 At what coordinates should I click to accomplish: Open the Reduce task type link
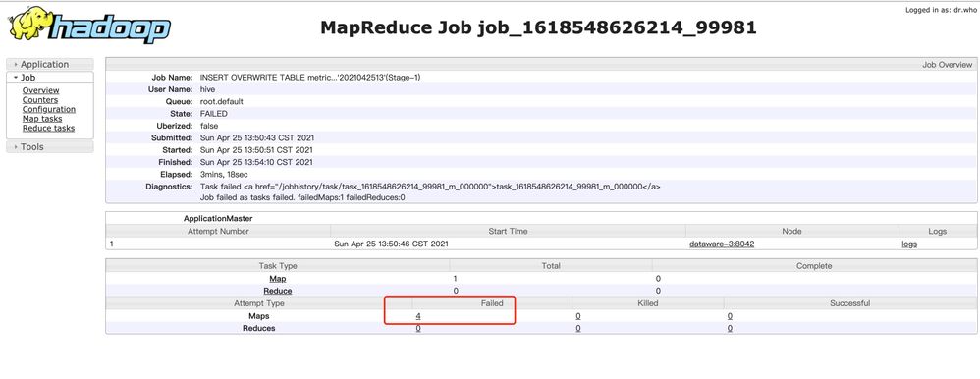pyautogui.click(x=278, y=291)
